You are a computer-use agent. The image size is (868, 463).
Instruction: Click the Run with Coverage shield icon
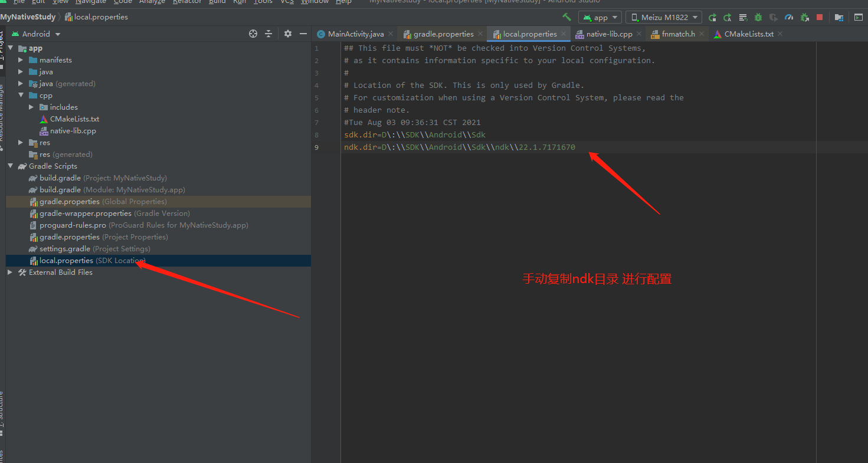coord(774,17)
